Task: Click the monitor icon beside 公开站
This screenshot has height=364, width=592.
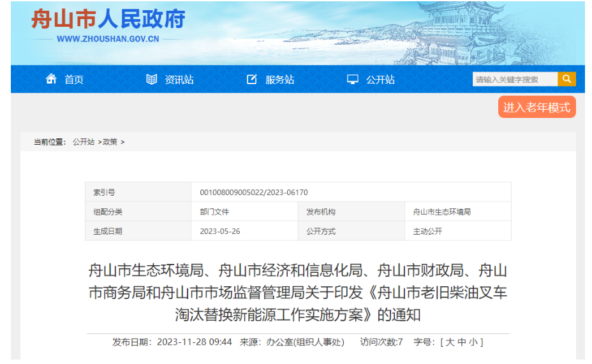Action: (x=352, y=79)
